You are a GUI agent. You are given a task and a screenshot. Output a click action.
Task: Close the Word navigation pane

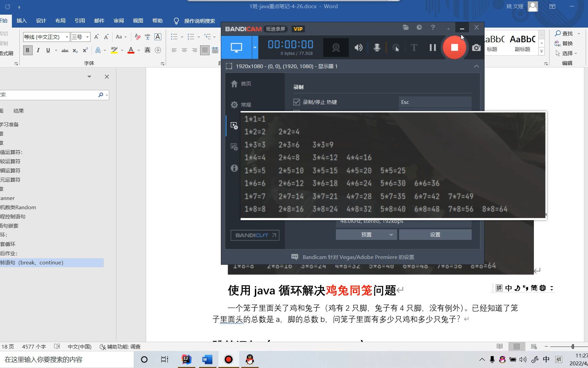coord(107,77)
